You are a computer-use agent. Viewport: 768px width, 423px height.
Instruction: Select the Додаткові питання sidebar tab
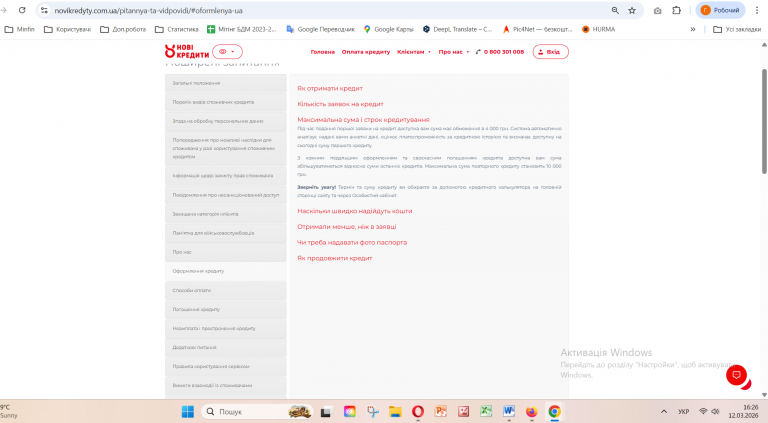[226, 348]
